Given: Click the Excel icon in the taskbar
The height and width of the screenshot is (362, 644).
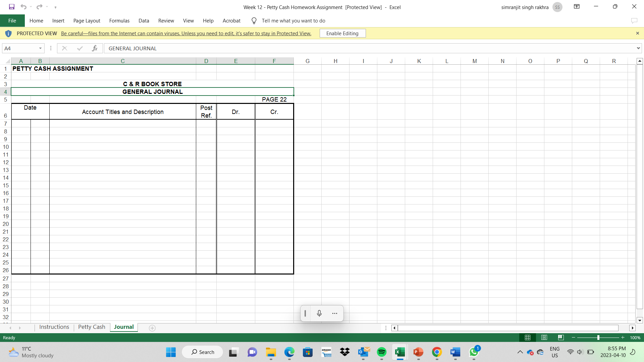Looking at the screenshot, I should click(400, 352).
